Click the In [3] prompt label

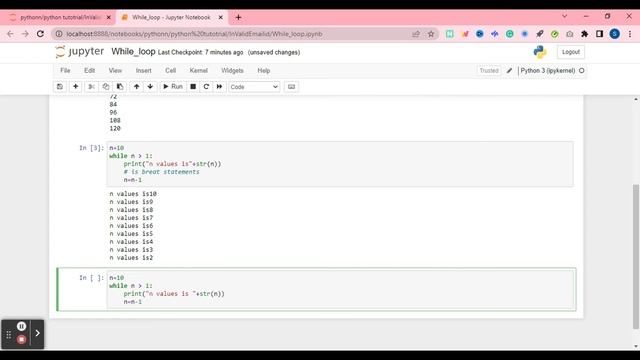click(x=91, y=148)
